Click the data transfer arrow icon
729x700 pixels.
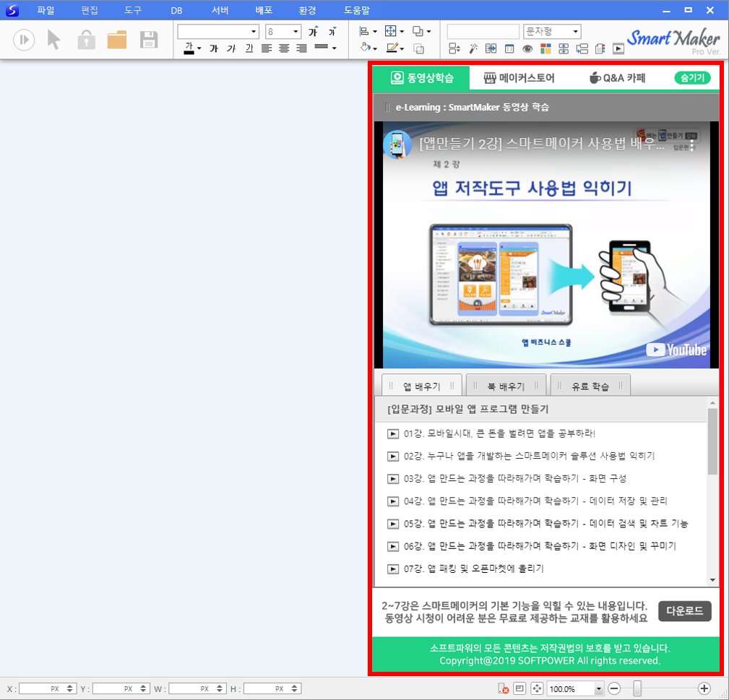pos(491,48)
